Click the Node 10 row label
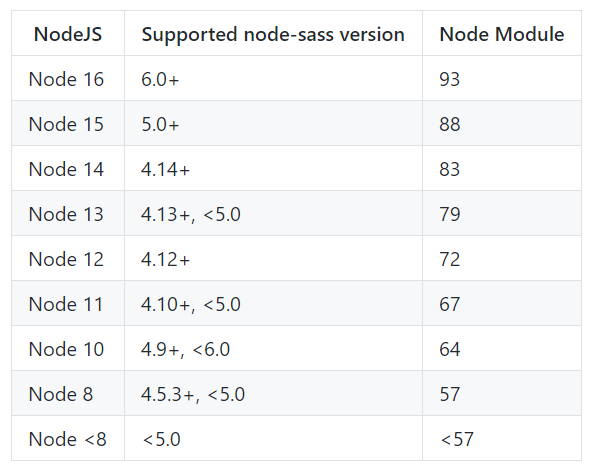 [66, 349]
